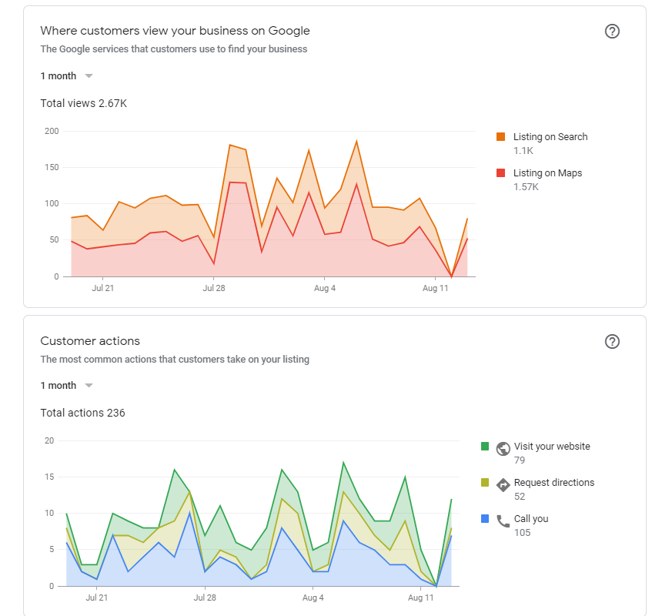
Task: Click the globe icon for website visits
Action: point(503,448)
